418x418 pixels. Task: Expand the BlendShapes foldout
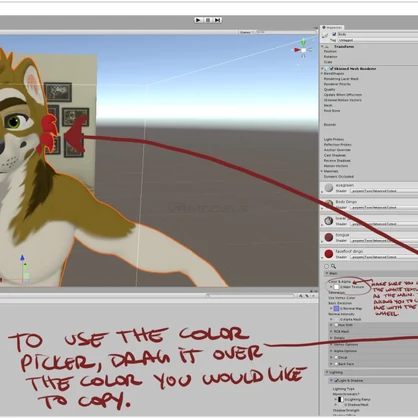point(322,73)
